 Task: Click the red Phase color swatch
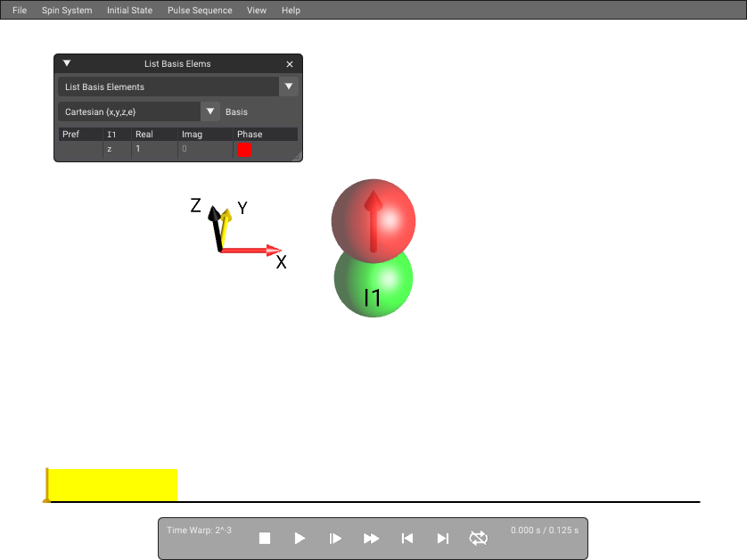pos(244,150)
